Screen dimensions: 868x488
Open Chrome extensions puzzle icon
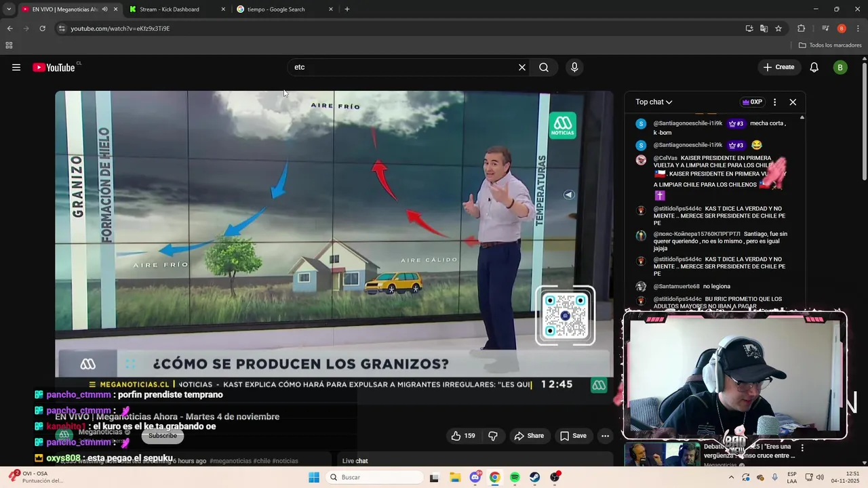(802, 28)
